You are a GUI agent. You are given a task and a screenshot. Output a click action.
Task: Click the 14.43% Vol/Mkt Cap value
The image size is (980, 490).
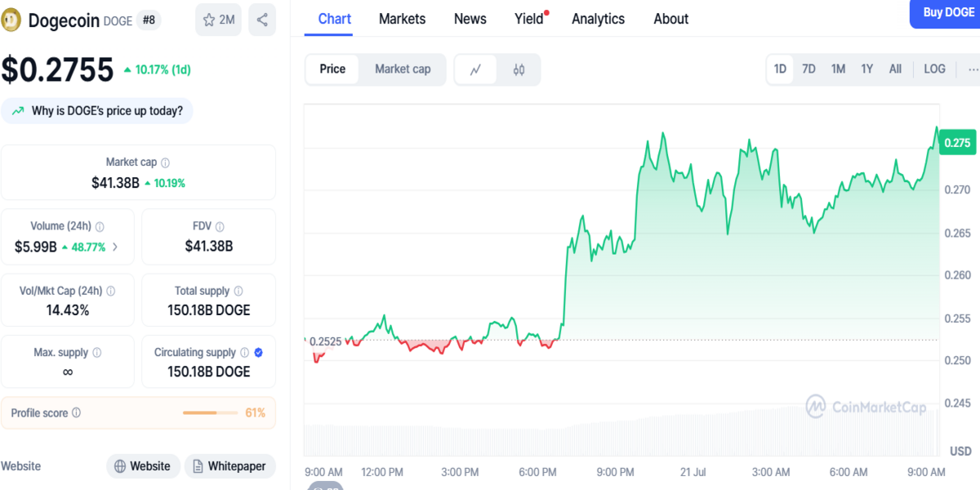(x=67, y=310)
